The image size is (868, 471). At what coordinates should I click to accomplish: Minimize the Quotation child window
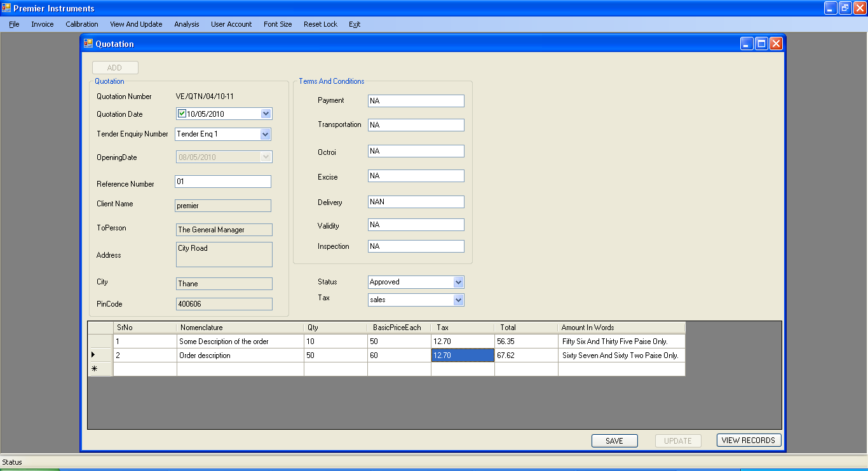pos(747,44)
